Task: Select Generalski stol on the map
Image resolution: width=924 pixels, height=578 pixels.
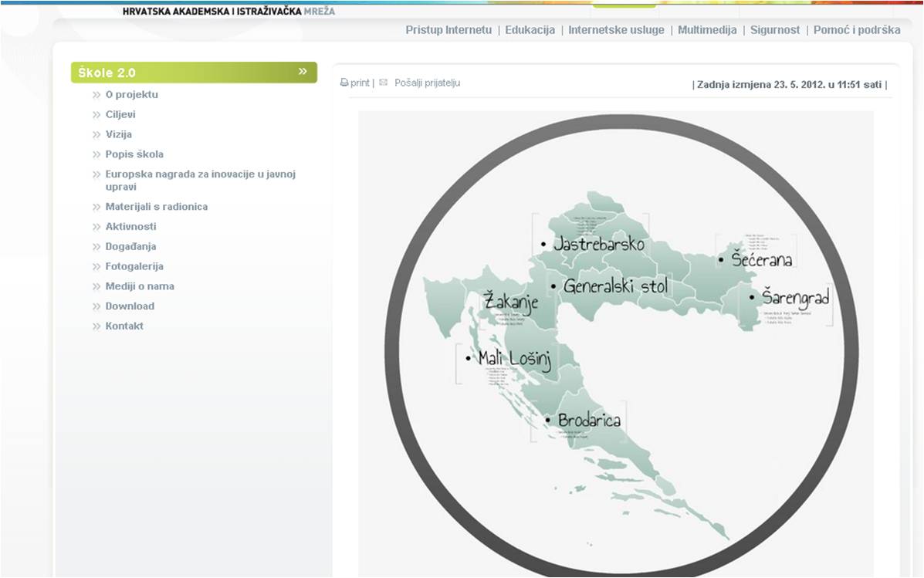Action: tap(616, 286)
